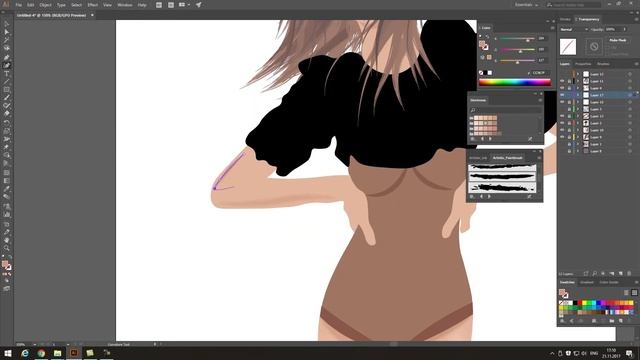Expand selected Layer 17 contents
Image resolution: width=640 pixels, height=360 pixels.
[578, 95]
